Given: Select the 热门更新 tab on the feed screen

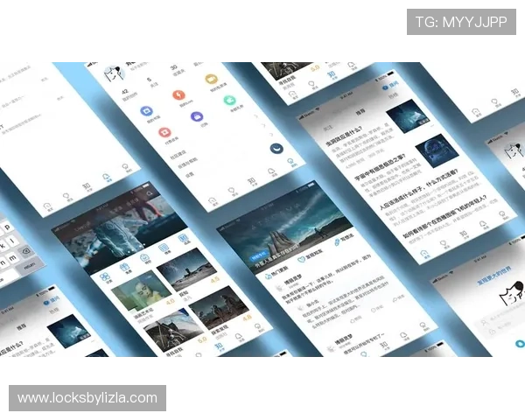Looking at the screenshot, I should (276, 274).
